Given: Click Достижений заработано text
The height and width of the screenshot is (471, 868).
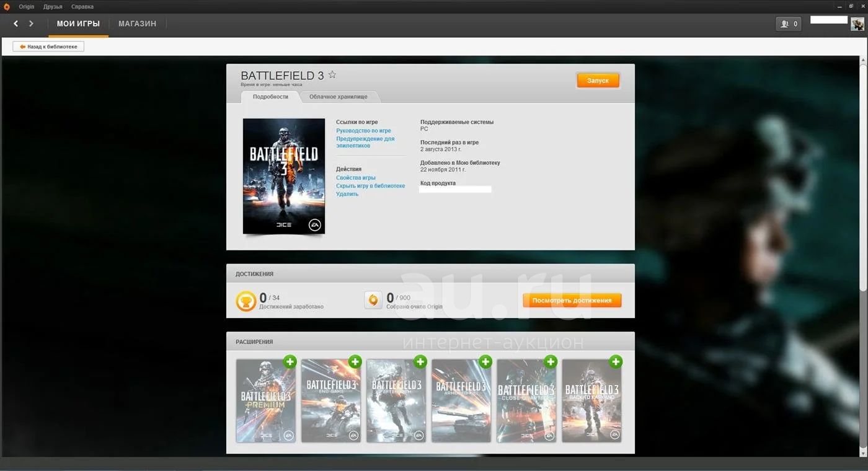Looking at the screenshot, I should pos(291,307).
